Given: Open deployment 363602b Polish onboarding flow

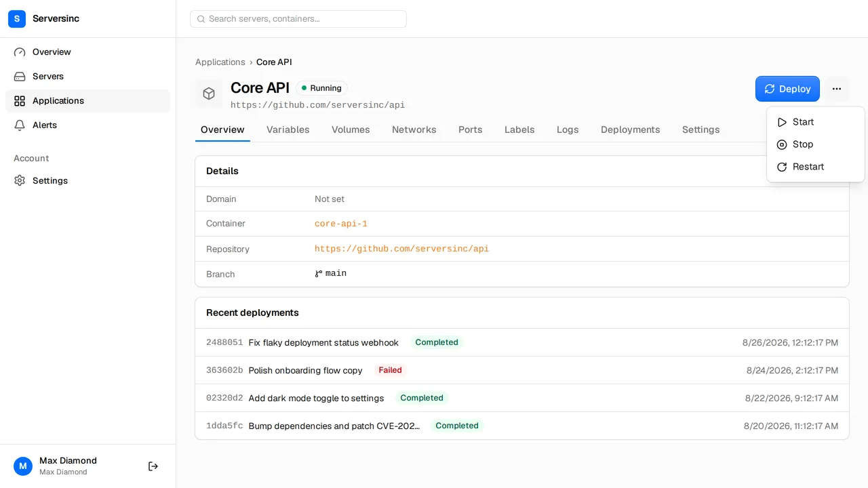Looking at the screenshot, I should [x=522, y=371].
